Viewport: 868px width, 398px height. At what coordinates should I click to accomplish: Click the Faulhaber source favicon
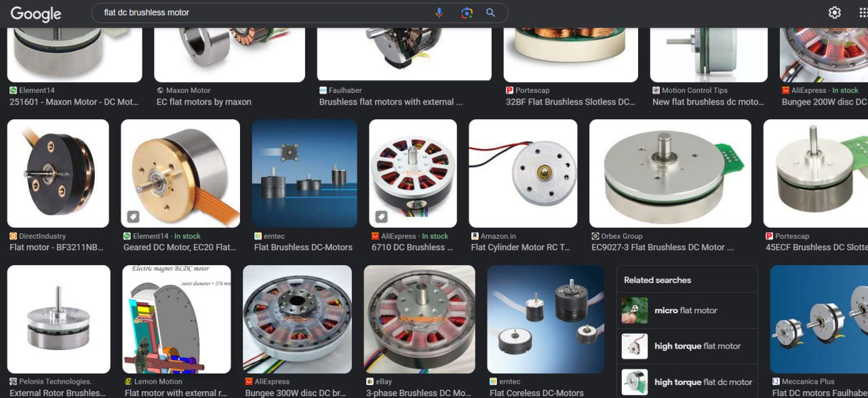[323, 90]
